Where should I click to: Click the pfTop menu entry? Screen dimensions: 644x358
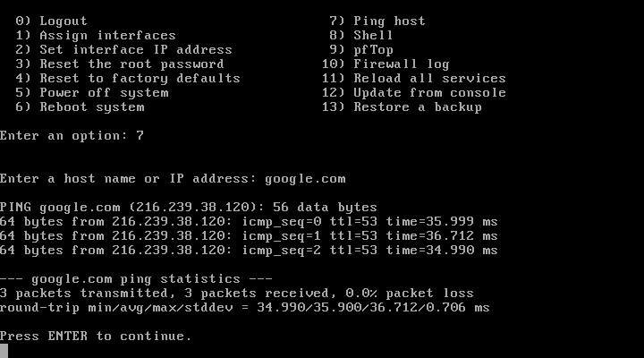373,49
